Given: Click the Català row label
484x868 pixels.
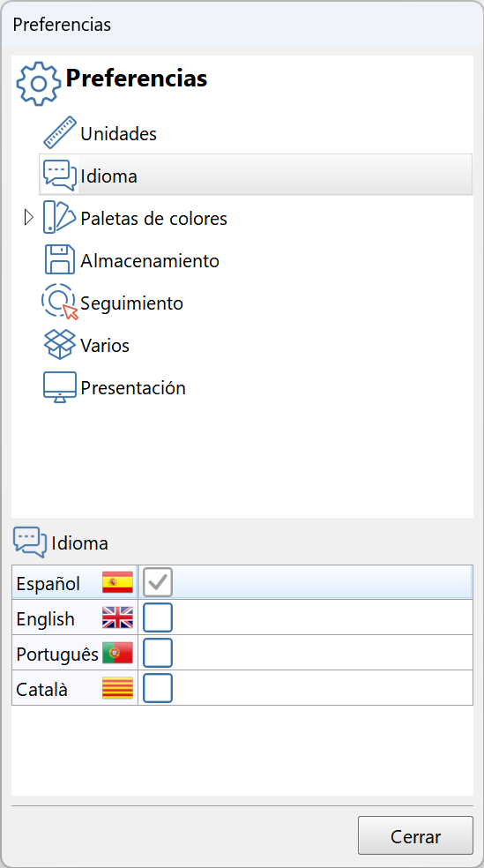Looking at the screenshot, I should (41, 690).
